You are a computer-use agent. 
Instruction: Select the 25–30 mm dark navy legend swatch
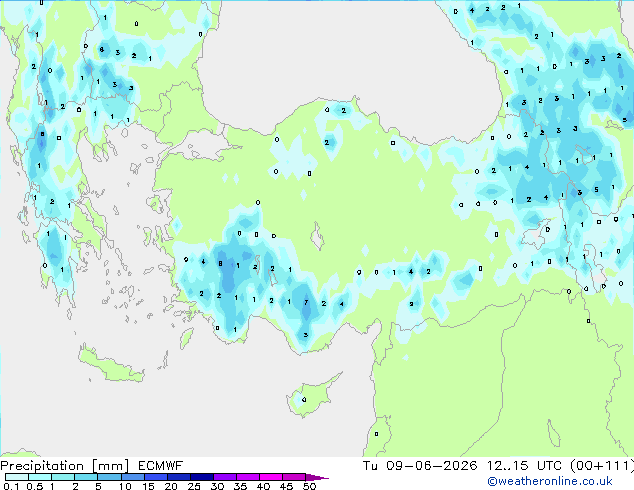click(202, 477)
